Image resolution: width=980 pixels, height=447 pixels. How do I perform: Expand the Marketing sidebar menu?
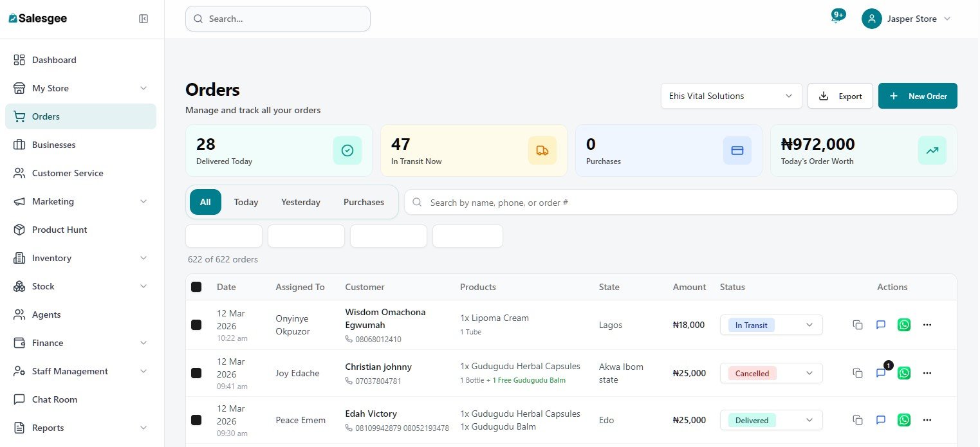tap(52, 201)
